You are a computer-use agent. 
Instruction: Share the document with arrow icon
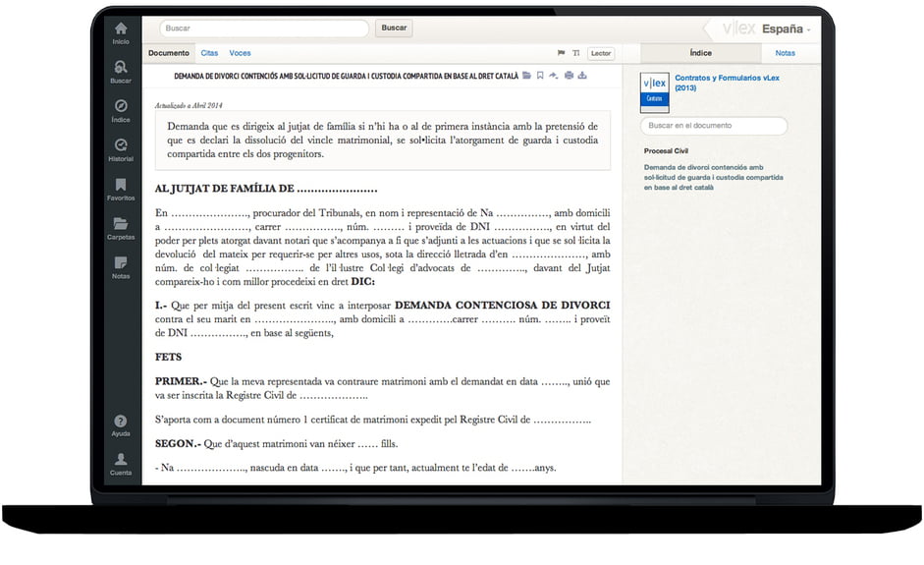[554, 76]
